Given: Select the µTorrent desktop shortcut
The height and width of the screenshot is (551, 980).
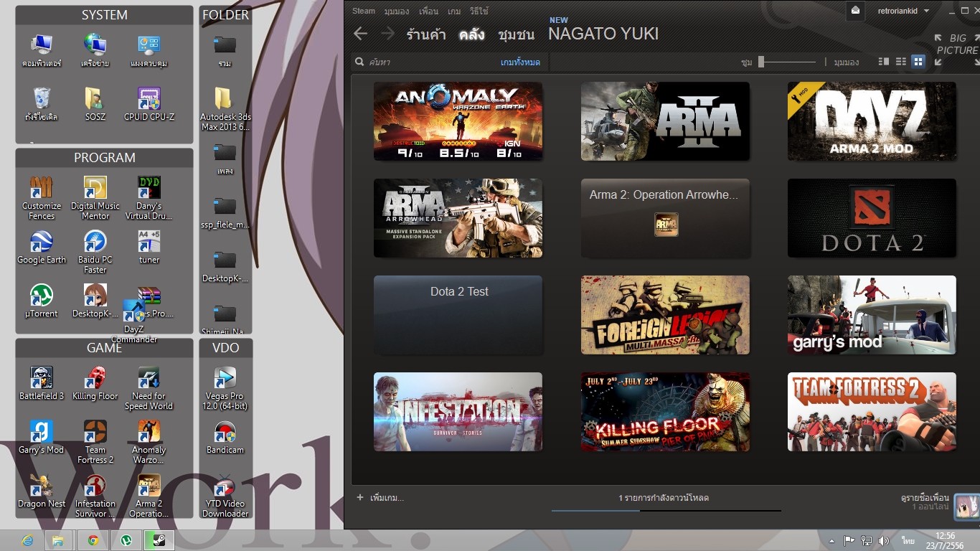Looking at the screenshot, I should (x=42, y=301).
